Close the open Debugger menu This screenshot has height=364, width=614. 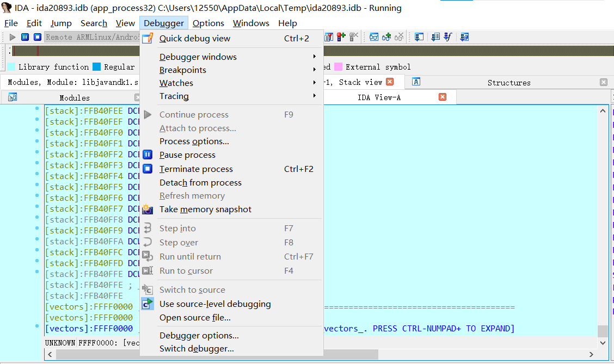tap(164, 23)
